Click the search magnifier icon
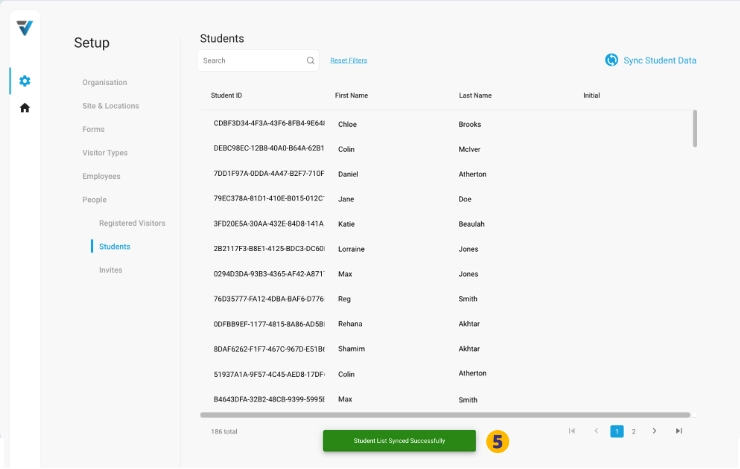 pyautogui.click(x=310, y=61)
